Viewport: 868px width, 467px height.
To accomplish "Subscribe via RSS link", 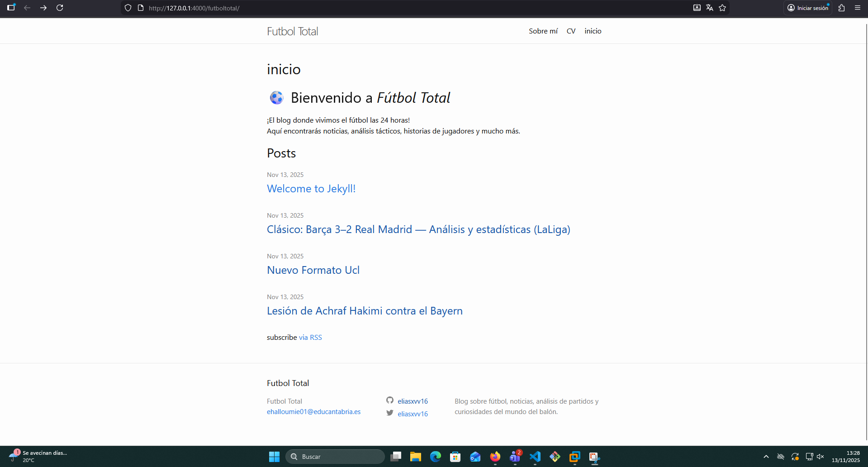I will (310, 337).
